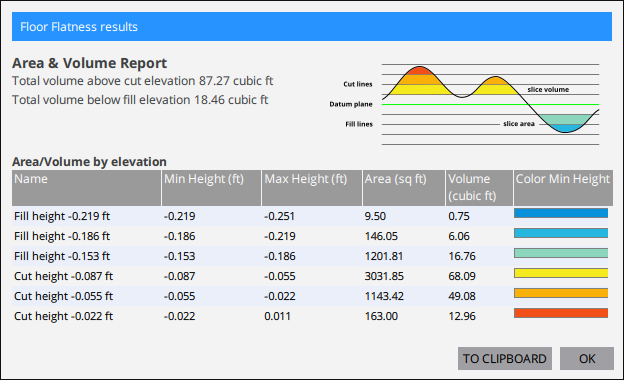Screen dimensions: 624x380
Task: Click the Name column header
Action: [x=86, y=188]
